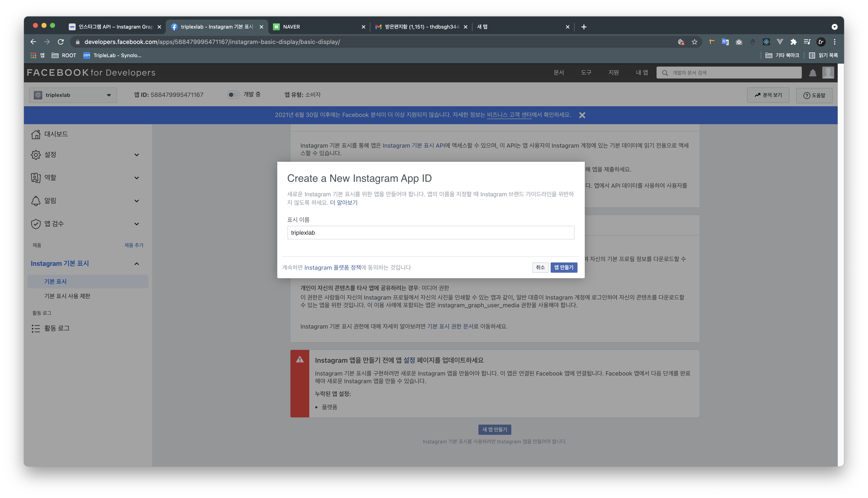The width and height of the screenshot is (868, 498).
Task: Click the Google Translate extension icon
Action: (725, 42)
